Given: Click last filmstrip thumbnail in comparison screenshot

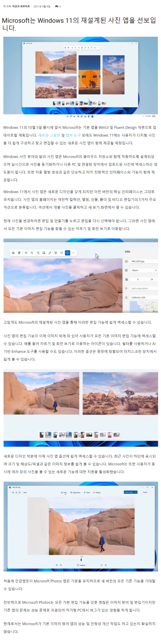Looking at the screenshot, I should tap(116, 435).
